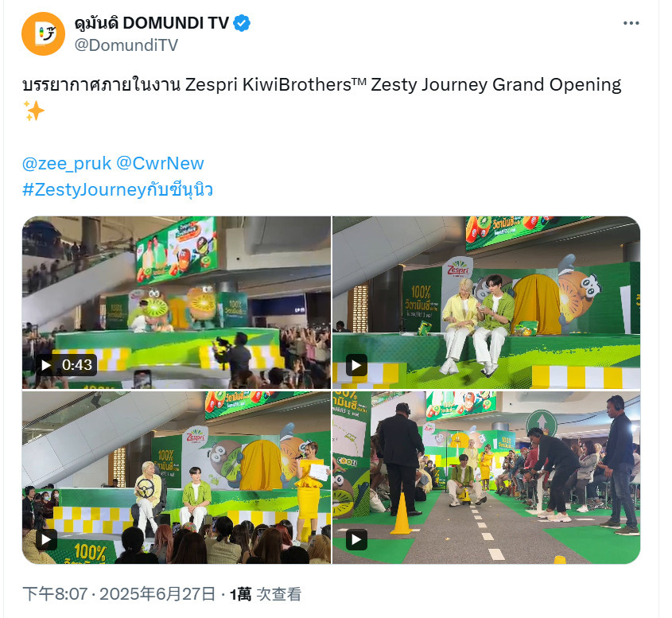Open the @zee_pruk mention

[x=67, y=163]
